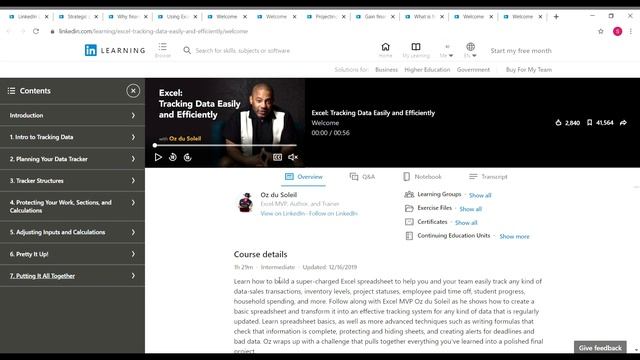
Task: Close the Gain fina browser tab
Action: pos(393,17)
